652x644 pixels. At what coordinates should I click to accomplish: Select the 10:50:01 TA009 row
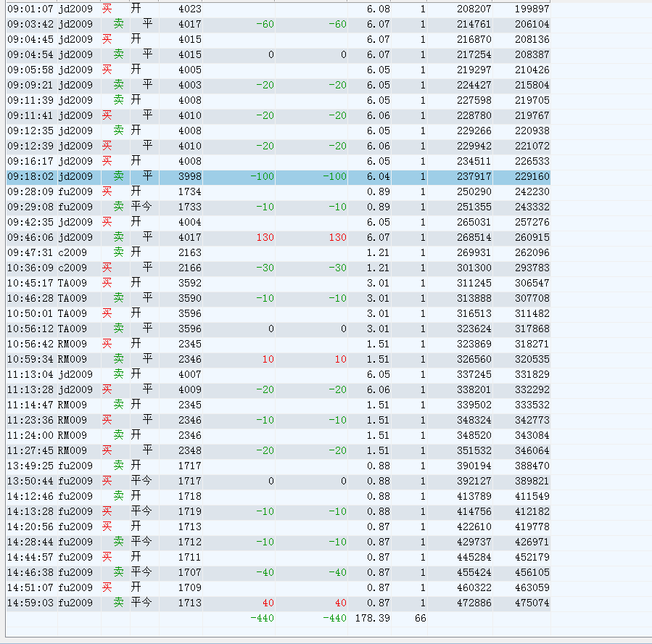point(278,313)
